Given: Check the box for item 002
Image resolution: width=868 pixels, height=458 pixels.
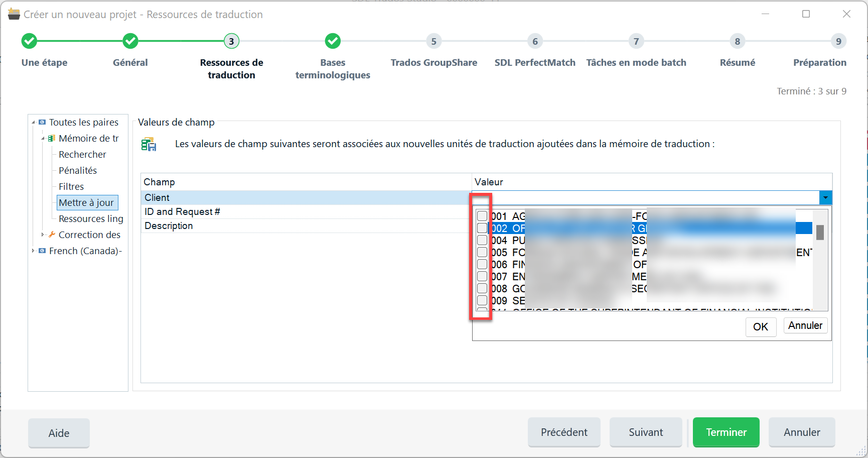Looking at the screenshot, I should 482,228.
